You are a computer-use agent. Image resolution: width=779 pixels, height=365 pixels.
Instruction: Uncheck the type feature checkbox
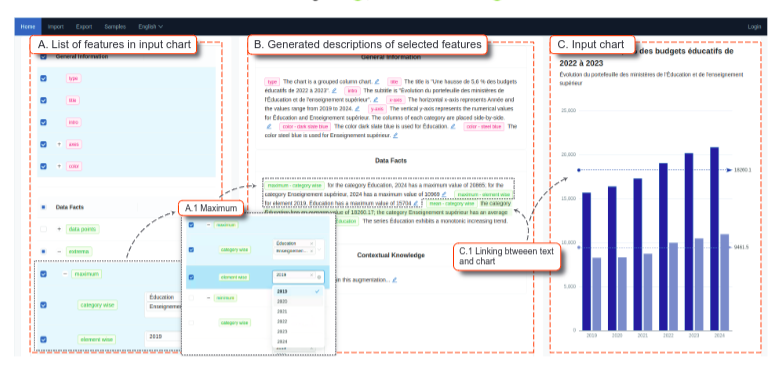pos(43,78)
